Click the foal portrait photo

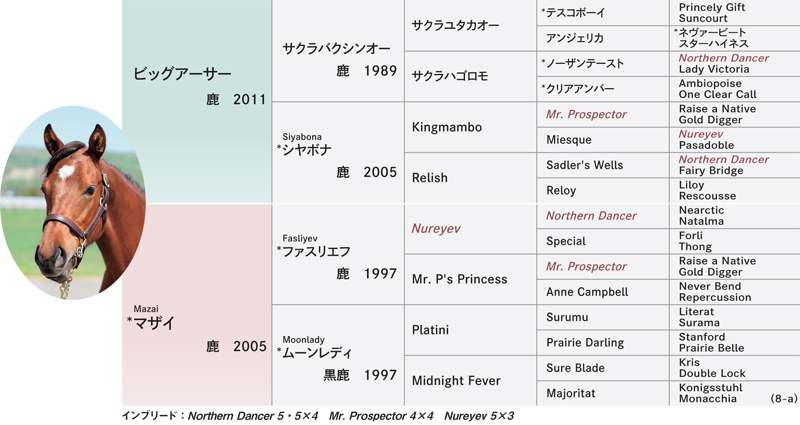coord(73,203)
